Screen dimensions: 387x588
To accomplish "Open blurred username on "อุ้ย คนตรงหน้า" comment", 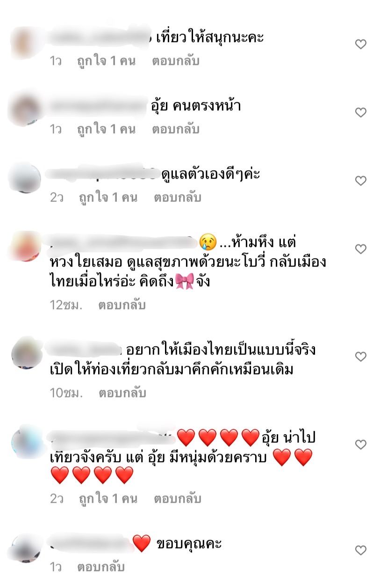I will click(98, 107).
